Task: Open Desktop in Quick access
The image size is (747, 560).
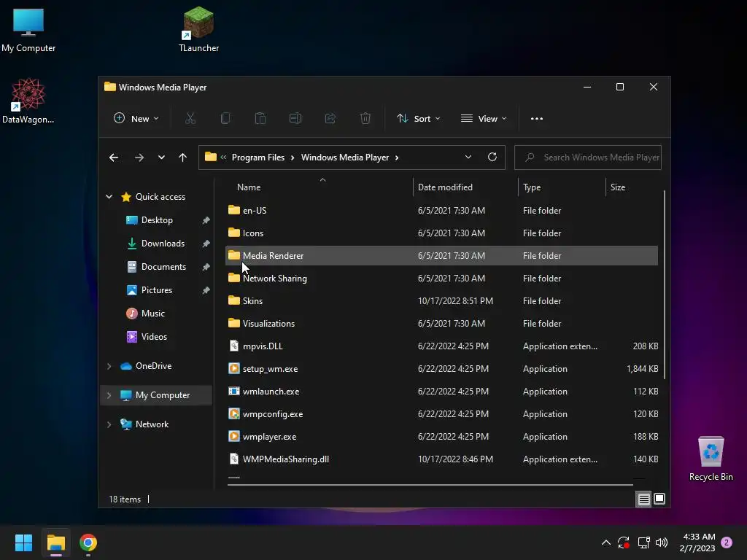Action: point(157,220)
